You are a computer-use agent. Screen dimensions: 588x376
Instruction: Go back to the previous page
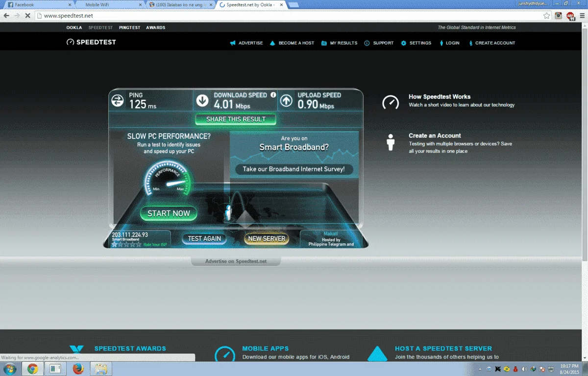click(6, 16)
